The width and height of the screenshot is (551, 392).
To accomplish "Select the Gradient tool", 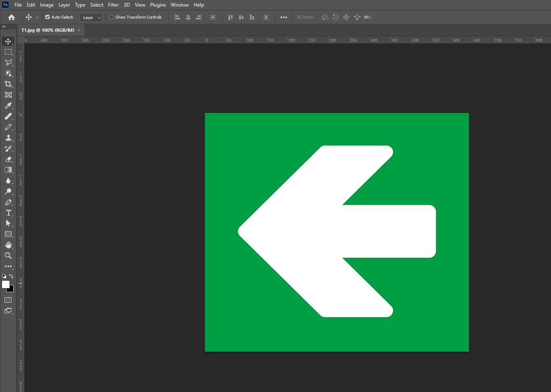I will pos(8,170).
